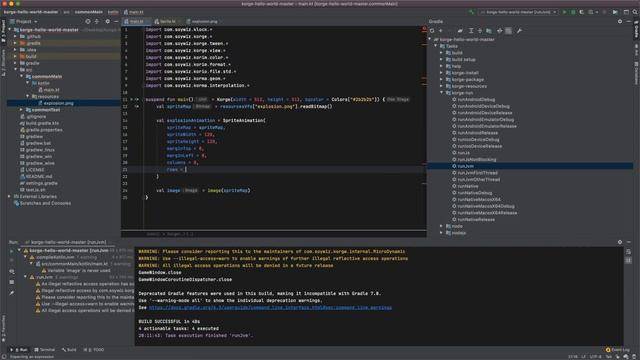Select runNativeDebug task in Gradle tree
Screen dimensions: 640x360
coord(475,193)
